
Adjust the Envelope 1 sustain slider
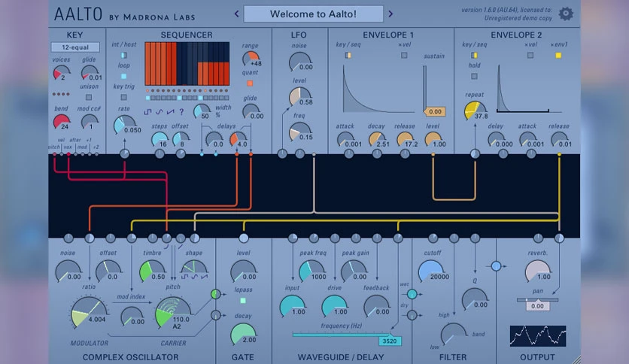point(425,89)
